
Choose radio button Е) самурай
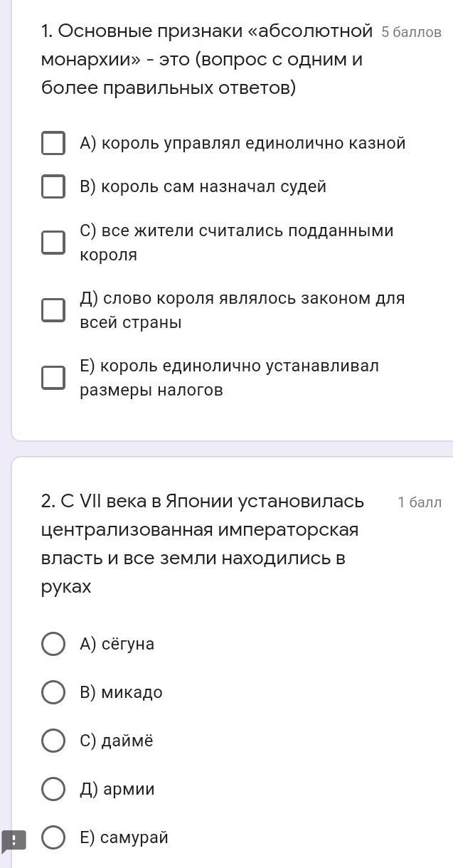pos(53,837)
